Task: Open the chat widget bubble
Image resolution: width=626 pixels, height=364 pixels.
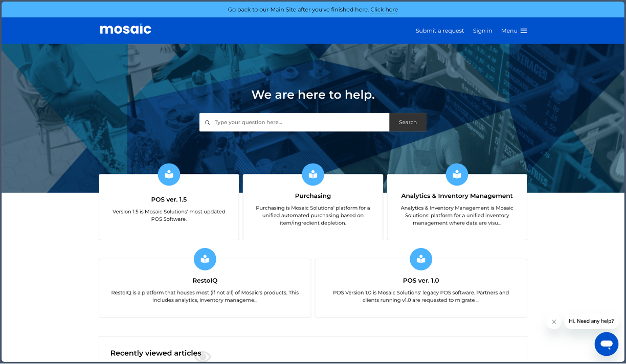Action: tap(607, 344)
